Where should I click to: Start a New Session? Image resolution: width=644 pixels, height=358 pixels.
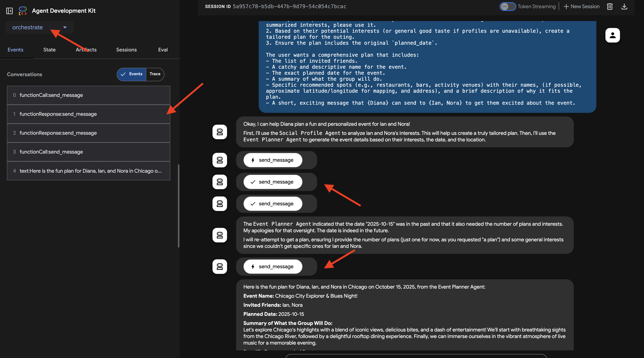581,7
